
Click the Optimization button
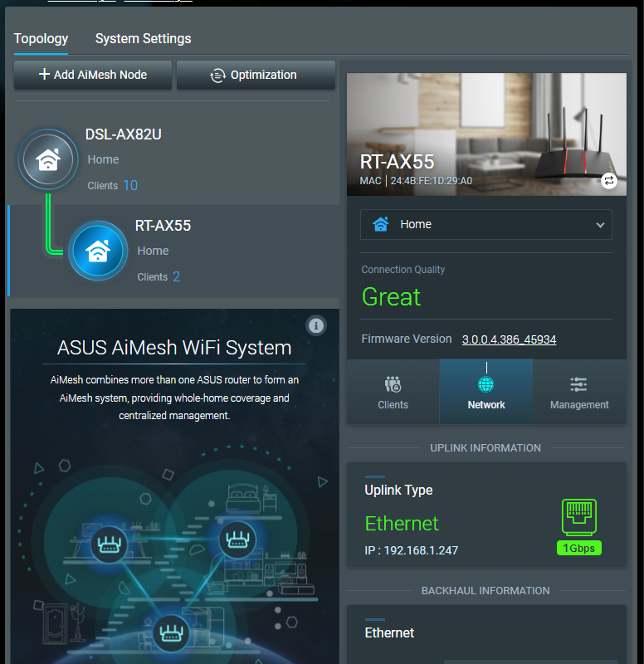[x=256, y=75]
